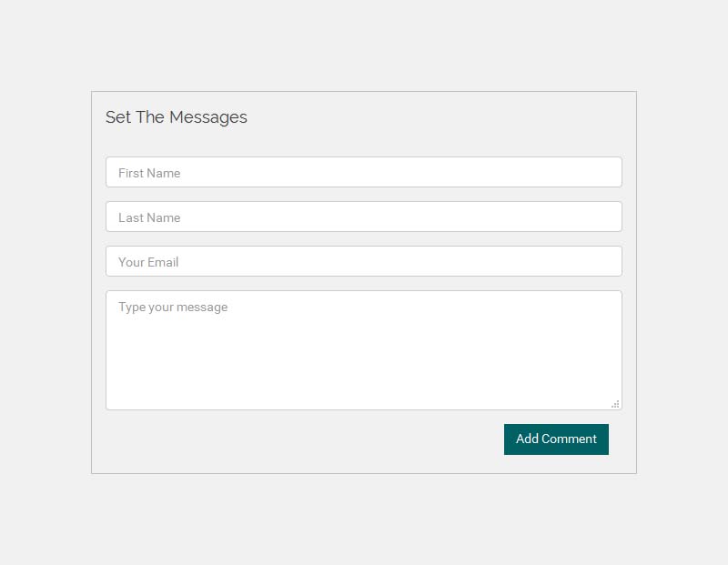Submit with the Add Comment button

pos(556,439)
